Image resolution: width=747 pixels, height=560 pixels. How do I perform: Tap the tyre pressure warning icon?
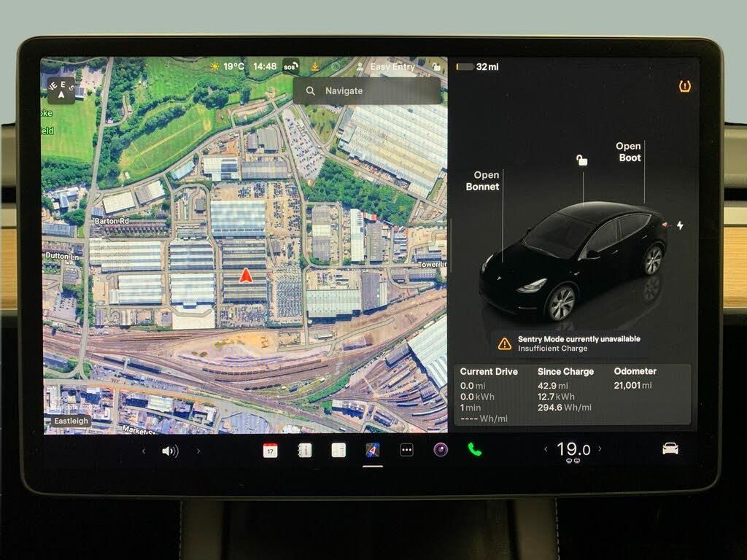click(684, 86)
